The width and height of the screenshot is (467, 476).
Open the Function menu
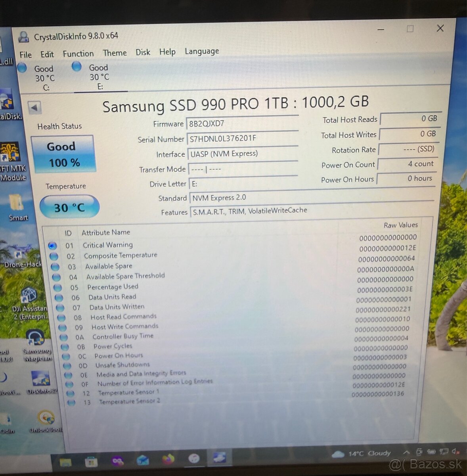coord(78,54)
